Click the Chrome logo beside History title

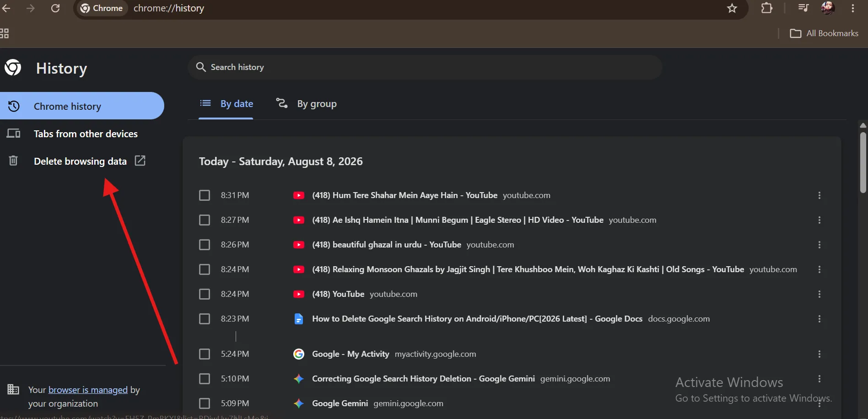(13, 67)
